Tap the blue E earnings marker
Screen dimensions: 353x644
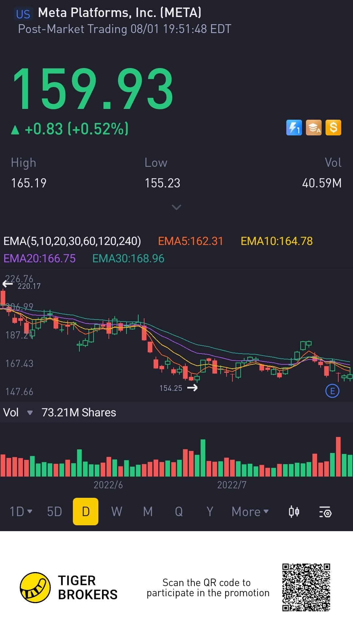click(332, 391)
